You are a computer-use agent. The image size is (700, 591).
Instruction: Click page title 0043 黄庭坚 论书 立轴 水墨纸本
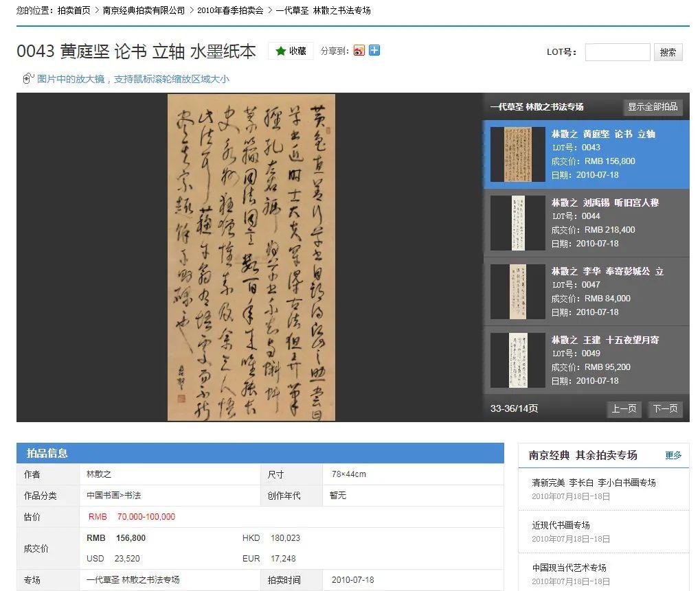coord(137,51)
